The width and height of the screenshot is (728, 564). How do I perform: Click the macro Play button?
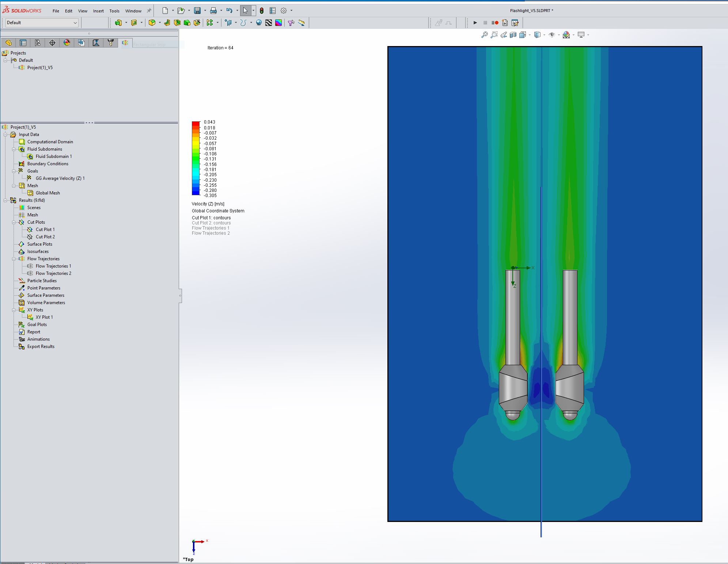click(x=475, y=23)
